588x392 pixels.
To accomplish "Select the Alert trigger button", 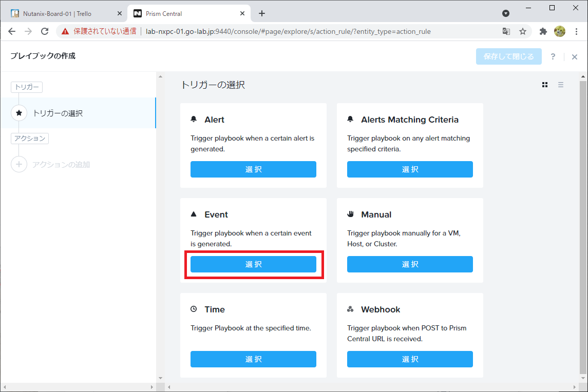I will pos(253,169).
